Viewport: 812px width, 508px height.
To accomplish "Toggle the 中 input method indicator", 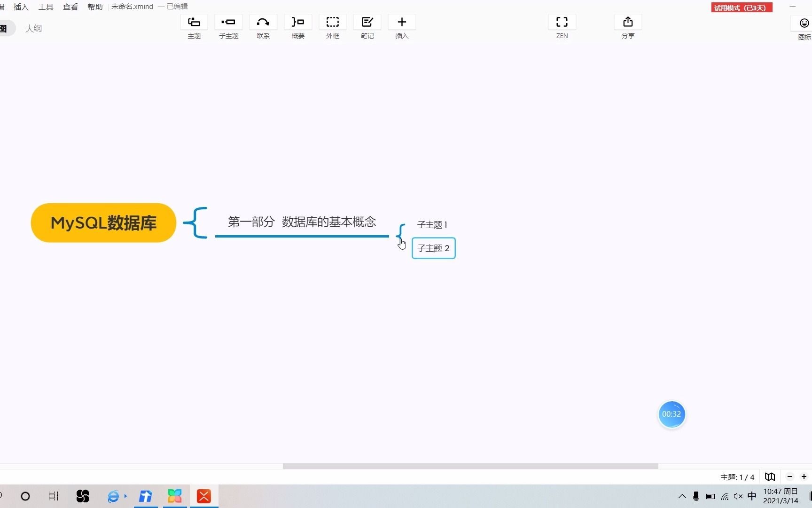I will (752, 496).
